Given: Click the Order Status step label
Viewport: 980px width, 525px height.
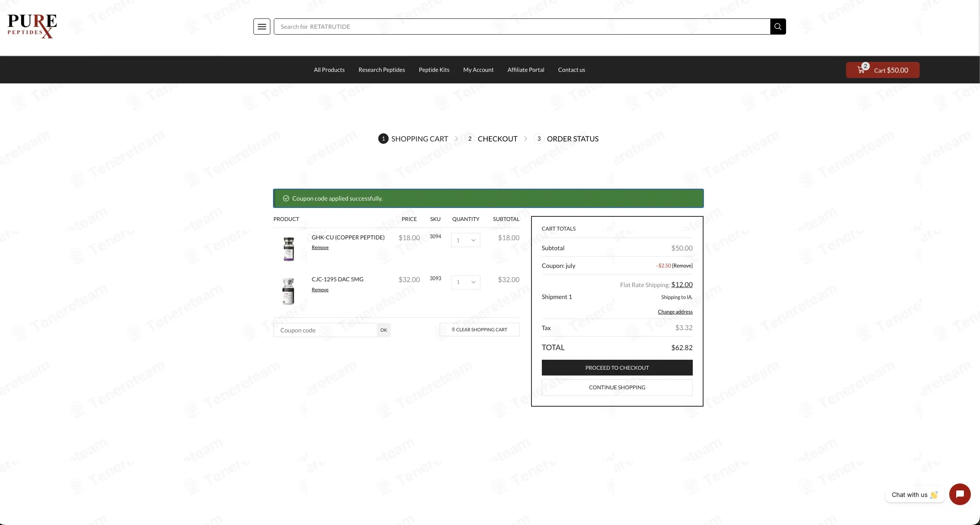Looking at the screenshot, I should 573,139.
